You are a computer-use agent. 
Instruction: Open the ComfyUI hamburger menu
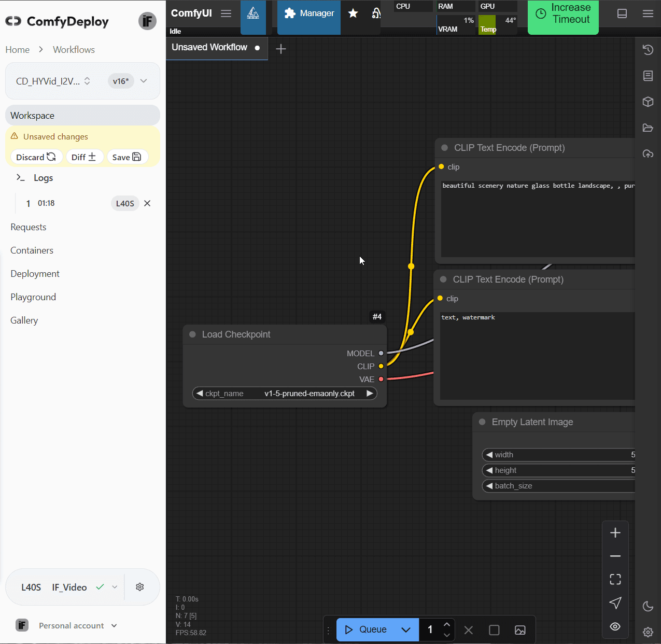coord(226,13)
